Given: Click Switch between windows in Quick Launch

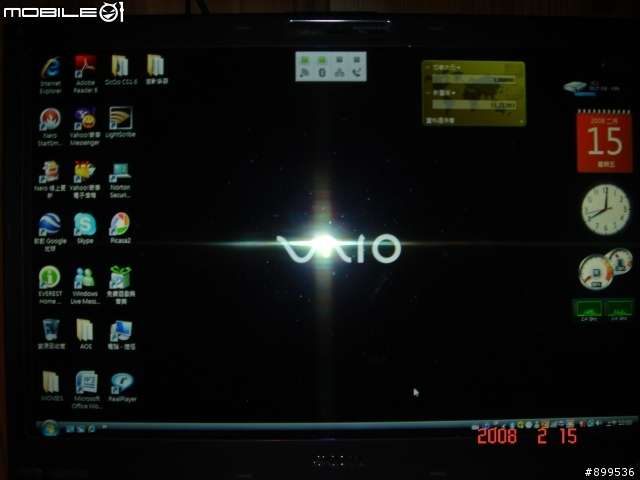Looking at the screenshot, I should tap(81, 429).
